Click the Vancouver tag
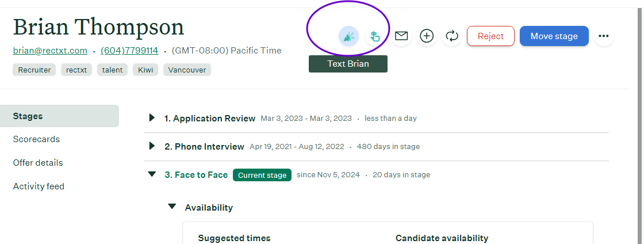Image resolution: width=644 pixels, height=244 pixels. (x=187, y=70)
